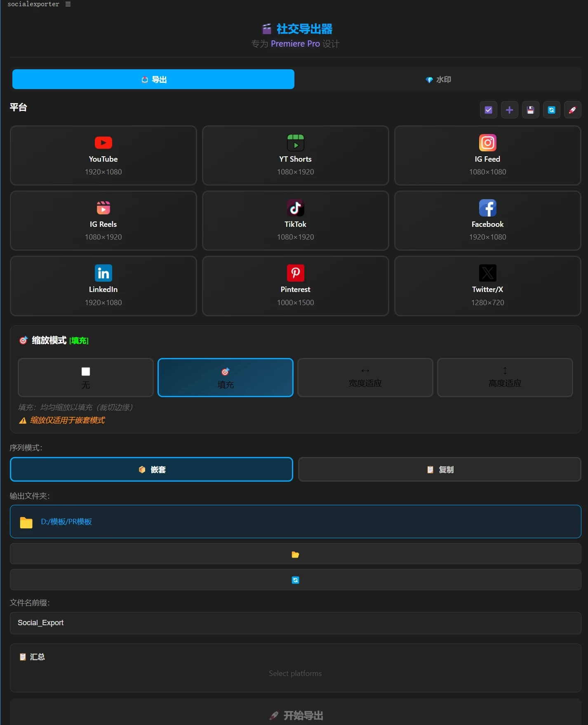
Task: Choose the 无 scale mode
Action: pos(86,377)
